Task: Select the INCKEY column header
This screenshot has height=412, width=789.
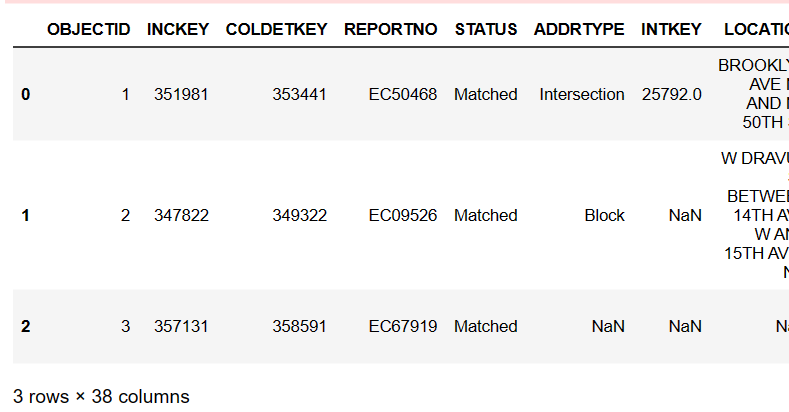Action: pyautogui.click(x=178, y=29)
